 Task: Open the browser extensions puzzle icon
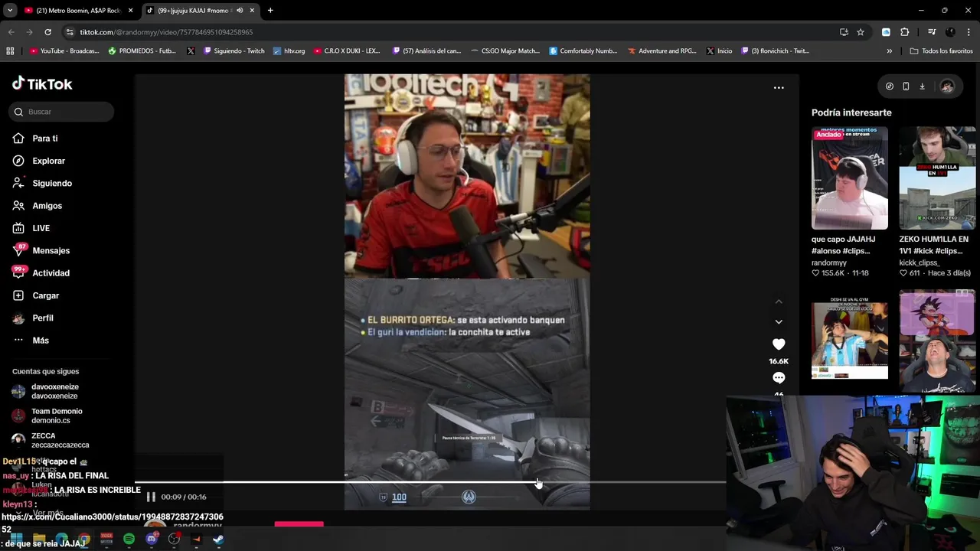(905, 32)
